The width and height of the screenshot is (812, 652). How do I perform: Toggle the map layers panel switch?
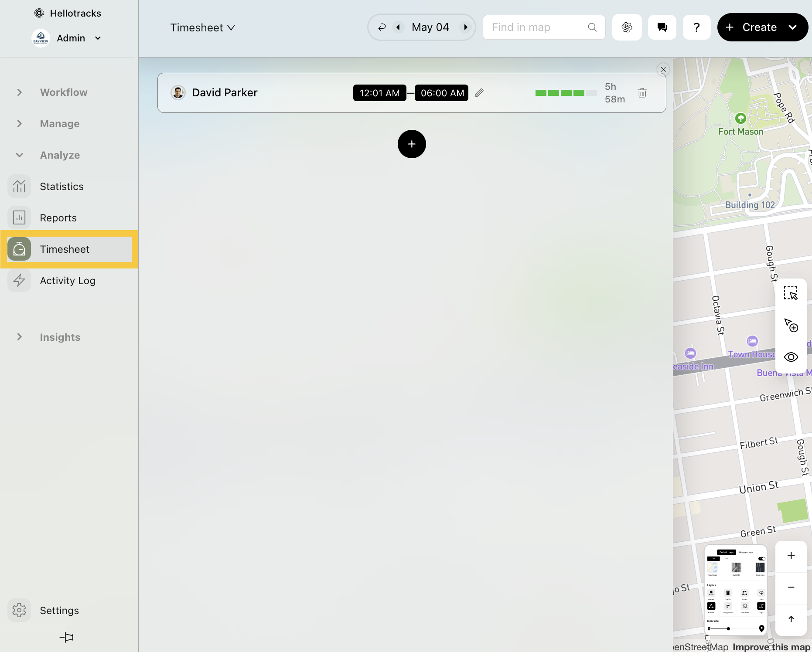(762, 559)
